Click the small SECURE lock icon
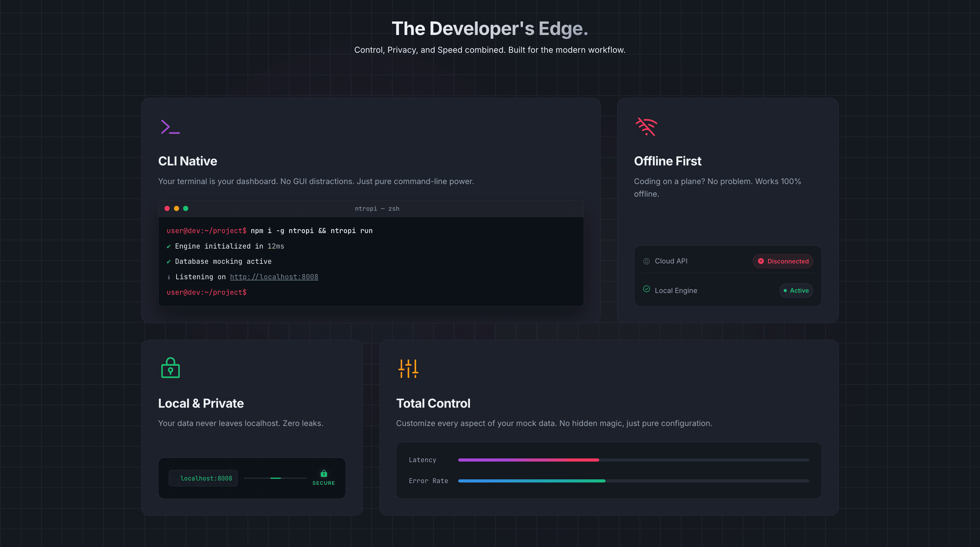Screen dimensions: 980x547 point(323,473)
